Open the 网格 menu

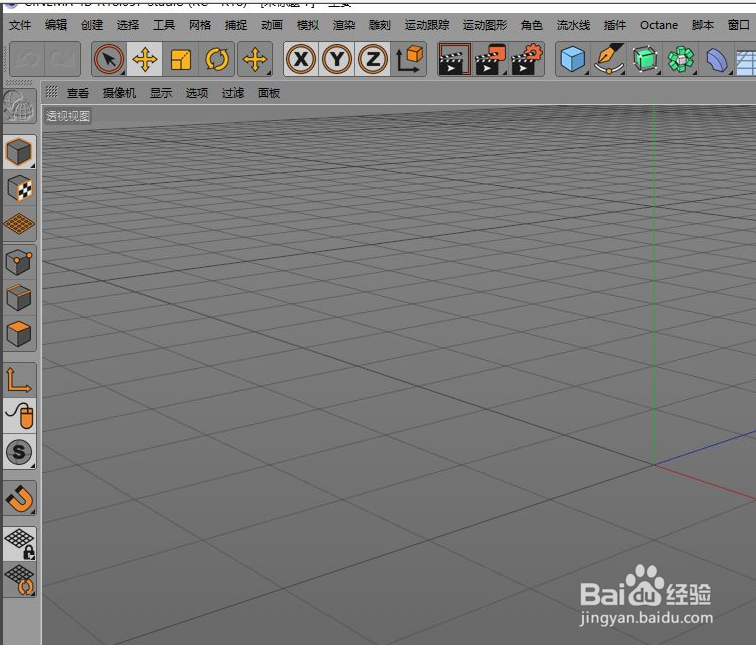pyautogui.click(x=200, y=25)
